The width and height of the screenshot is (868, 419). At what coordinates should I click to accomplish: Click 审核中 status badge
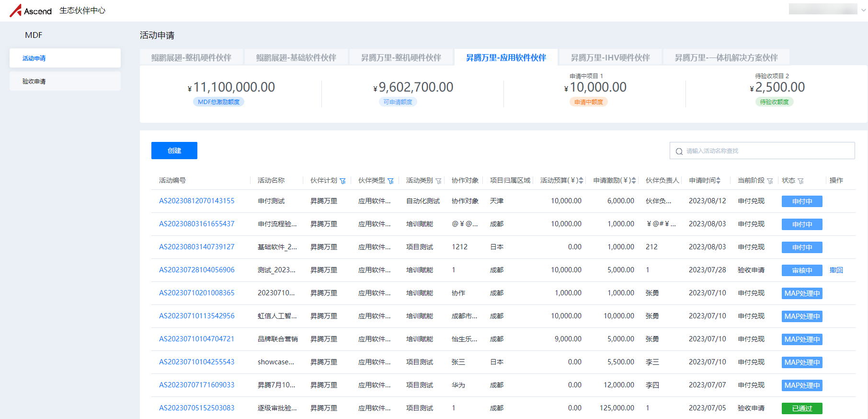click(x=802, y=270)
